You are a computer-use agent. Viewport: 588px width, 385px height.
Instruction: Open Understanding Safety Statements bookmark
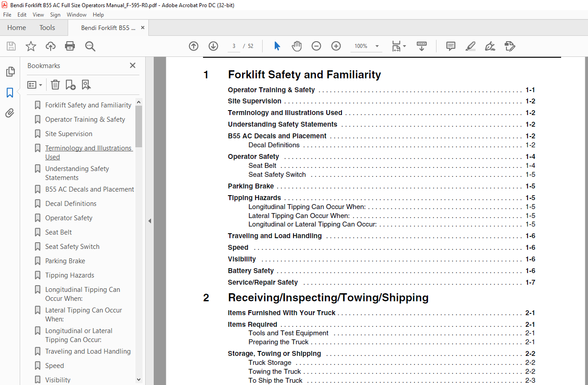pos(77,173)
